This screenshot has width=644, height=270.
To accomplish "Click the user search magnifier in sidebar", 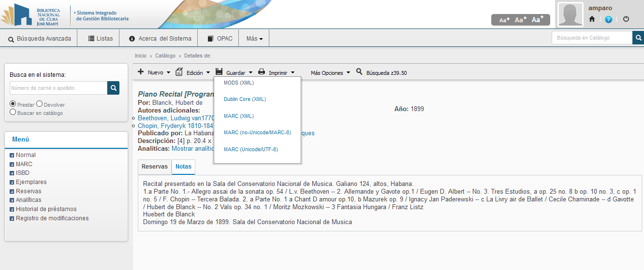I will click(113, 88).
